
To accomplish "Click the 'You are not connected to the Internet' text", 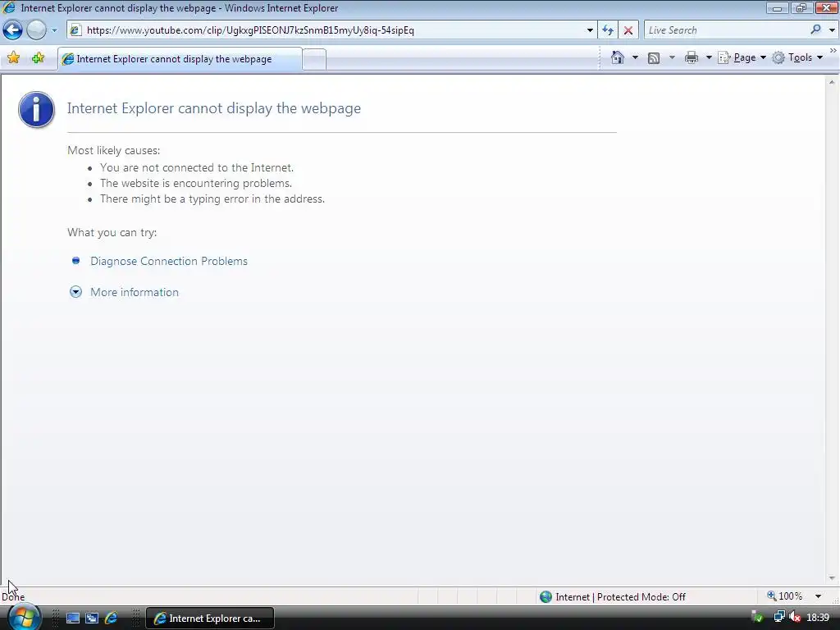I will click(197, 167).
